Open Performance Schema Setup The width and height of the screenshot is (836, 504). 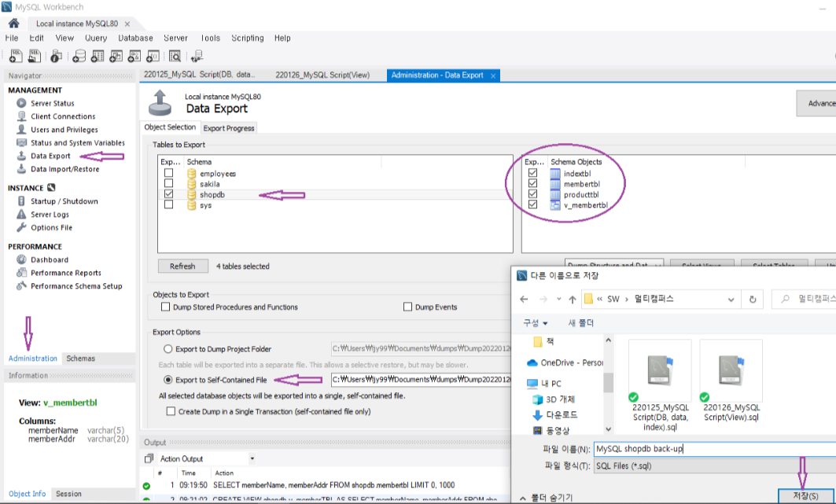tap(76, 286)
